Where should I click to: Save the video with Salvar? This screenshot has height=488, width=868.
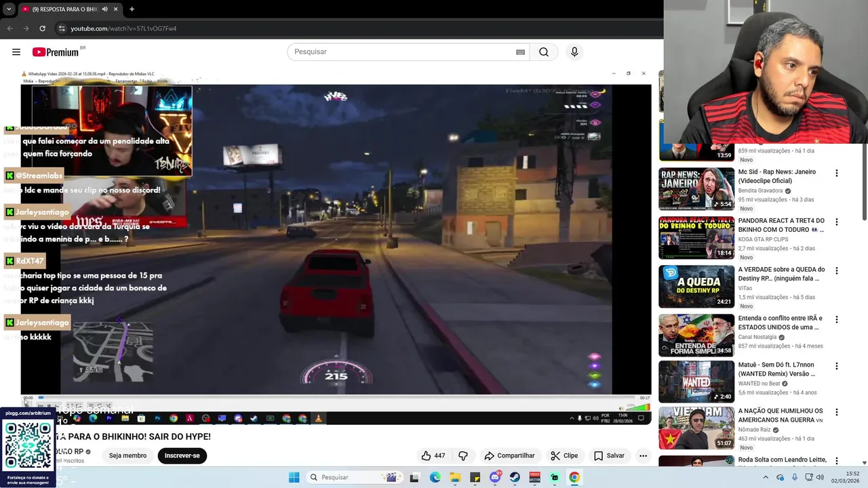tap(609, 455)
